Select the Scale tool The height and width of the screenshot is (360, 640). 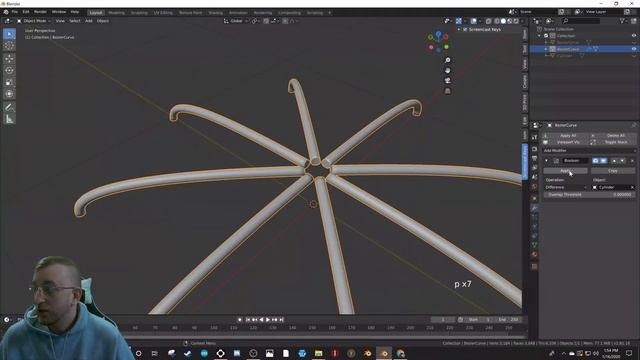coord(9,82)
